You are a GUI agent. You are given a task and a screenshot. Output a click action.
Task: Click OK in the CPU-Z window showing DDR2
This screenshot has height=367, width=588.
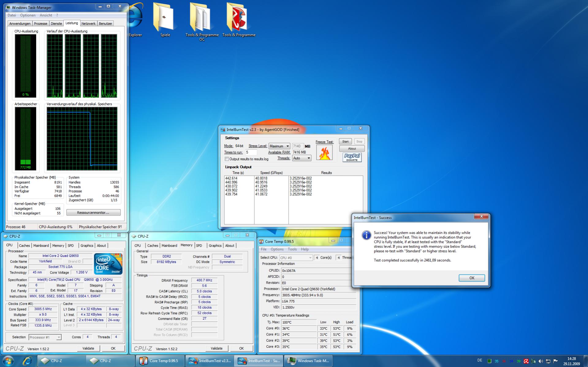(x=241, y=348)
